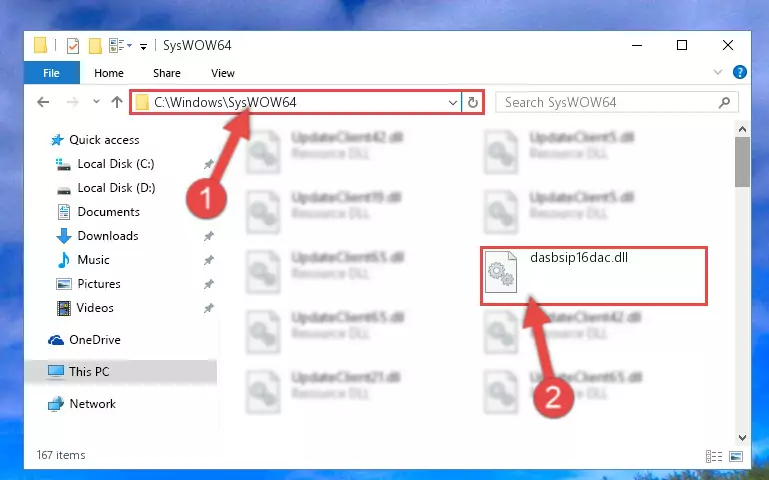Screen dimensions: 769x480
Task: Open Videos in the sidebar
Action: pyautogui.click(x=95, y=308)
